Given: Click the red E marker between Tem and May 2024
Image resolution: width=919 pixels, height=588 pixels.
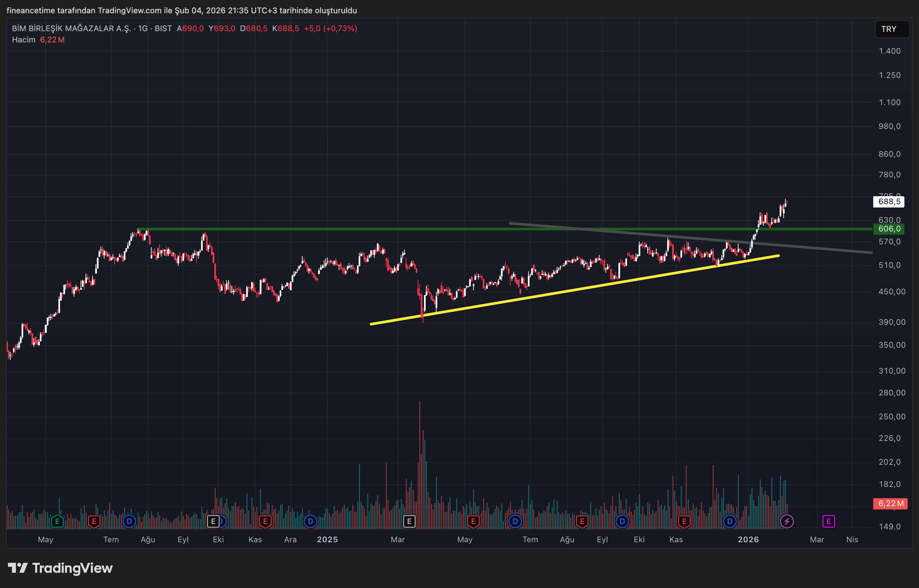Looking at the screenshot, I should click(x=94, y=521).
